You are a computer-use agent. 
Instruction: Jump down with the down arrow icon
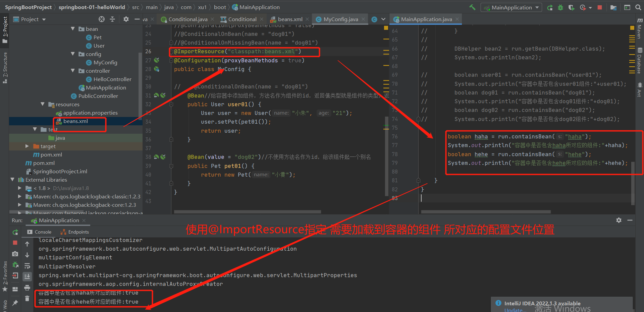coord(27,255)
